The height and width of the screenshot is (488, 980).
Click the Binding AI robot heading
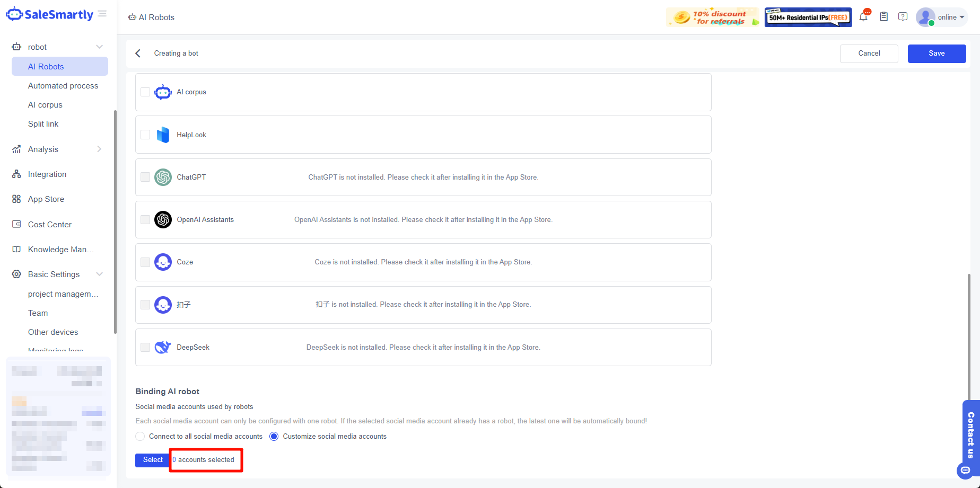pos(168,392)
